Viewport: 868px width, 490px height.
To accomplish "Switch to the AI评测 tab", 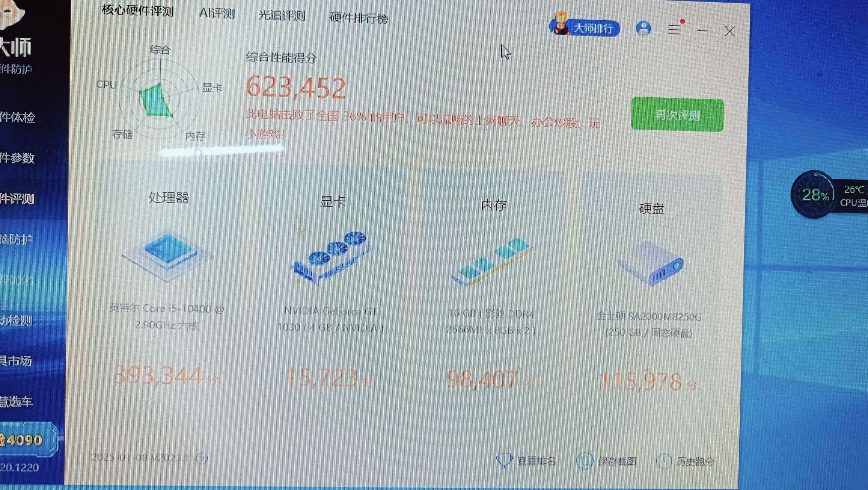I will 217,14.
